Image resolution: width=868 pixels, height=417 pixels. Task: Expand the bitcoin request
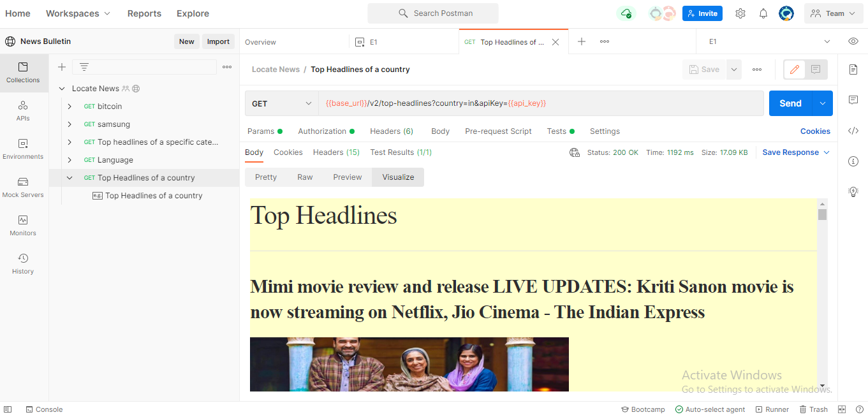70,106
